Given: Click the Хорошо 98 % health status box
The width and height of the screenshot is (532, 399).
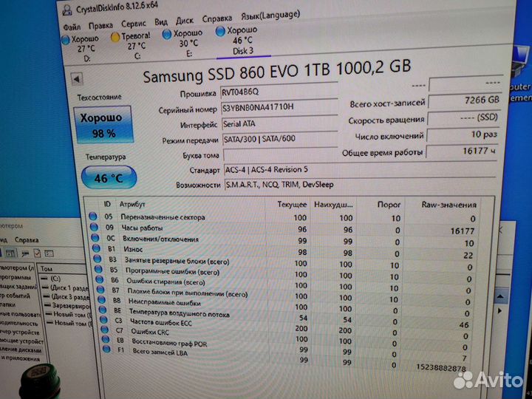Looking at the screenshot, I should point(103,125).
